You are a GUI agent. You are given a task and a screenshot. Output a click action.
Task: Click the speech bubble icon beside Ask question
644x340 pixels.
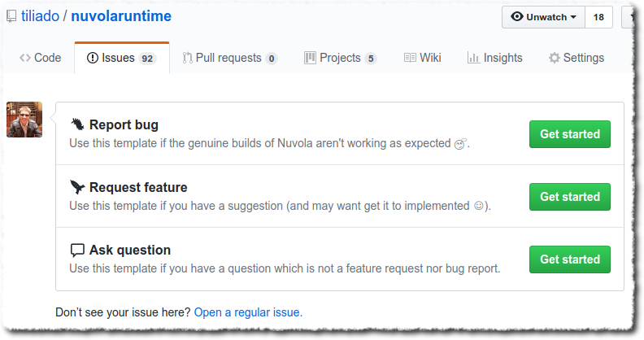[78, 250]
